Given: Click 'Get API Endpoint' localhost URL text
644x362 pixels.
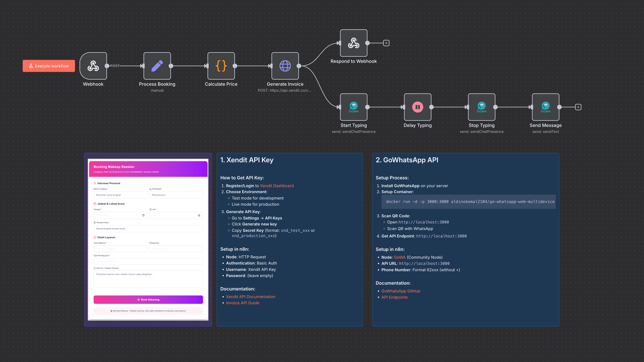Looking at the screenshot, I should tap(441, 236).
